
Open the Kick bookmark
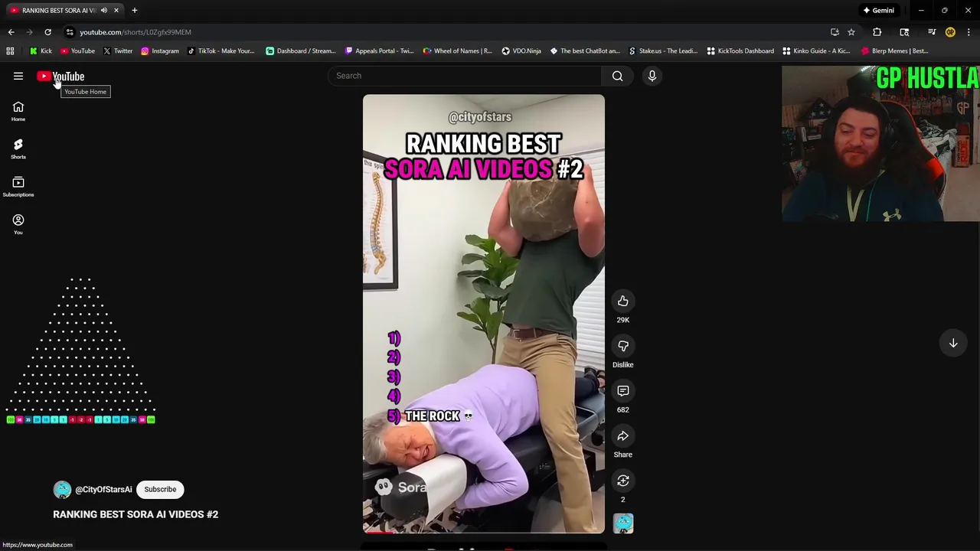click(41, 51)
